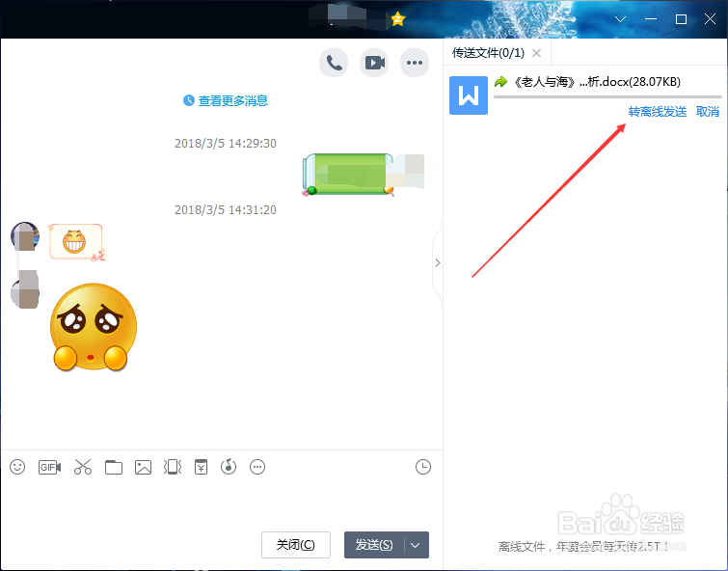The width and height of the screenshot is (728, 571).
Task: Open the GIF recorder tool
Action: coord(49,467)
